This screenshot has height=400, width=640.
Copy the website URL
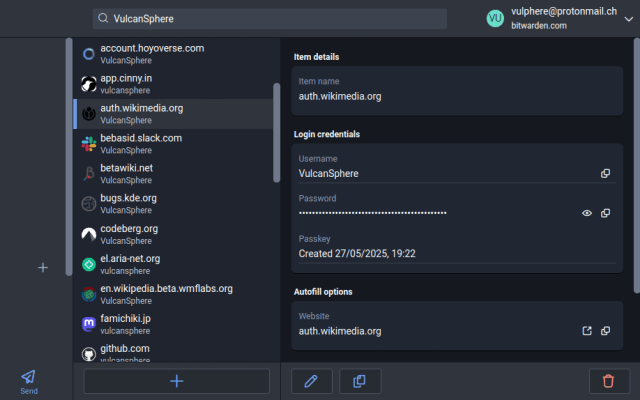pyautogui.click(x=605, y=331)
